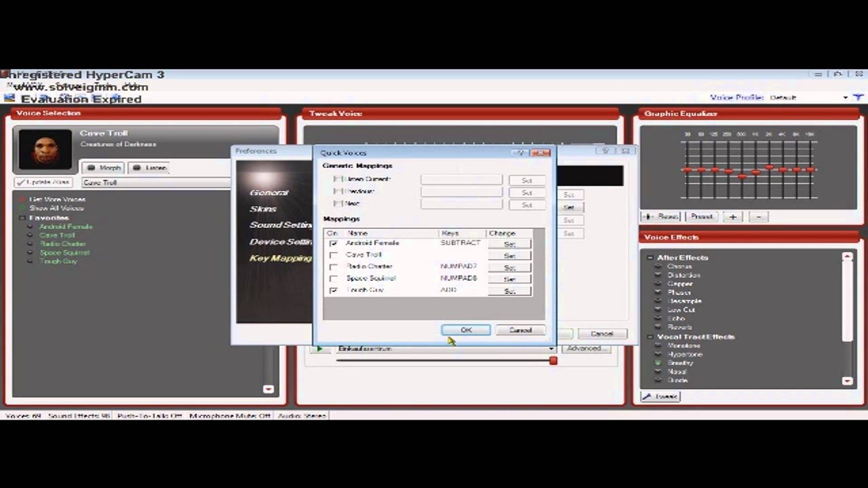Image resolution: width=868 pixels, height=488 pixels.
Task: Open the Key Mapping preferences tab
Action: point(281,258)
